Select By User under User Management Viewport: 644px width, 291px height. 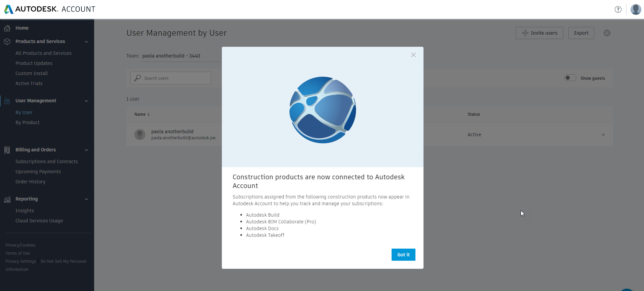24,112
